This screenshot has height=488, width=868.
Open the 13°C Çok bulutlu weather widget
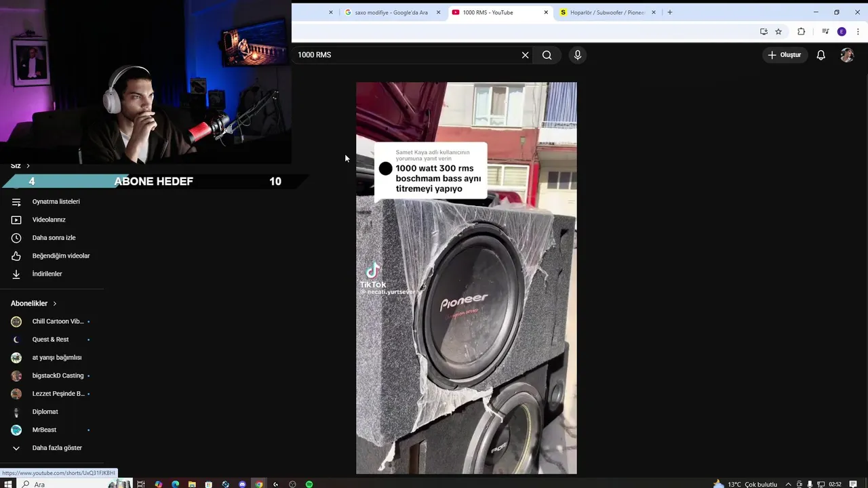745,484
